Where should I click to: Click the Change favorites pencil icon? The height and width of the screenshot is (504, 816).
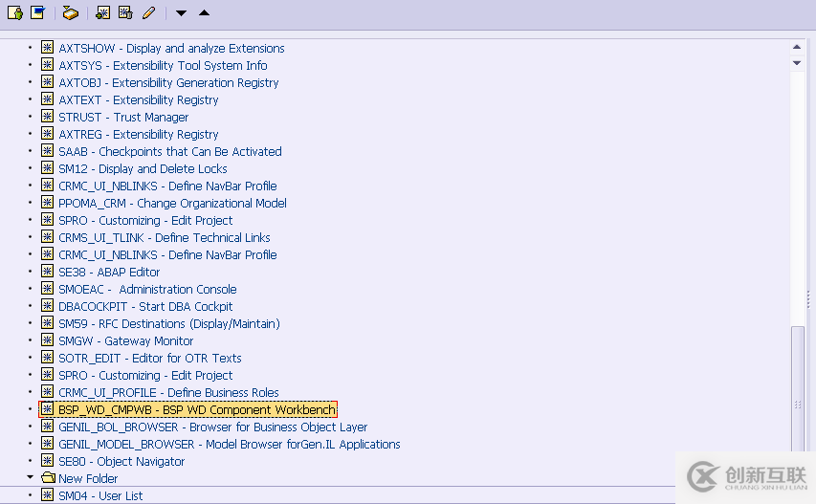pos(149,12)
